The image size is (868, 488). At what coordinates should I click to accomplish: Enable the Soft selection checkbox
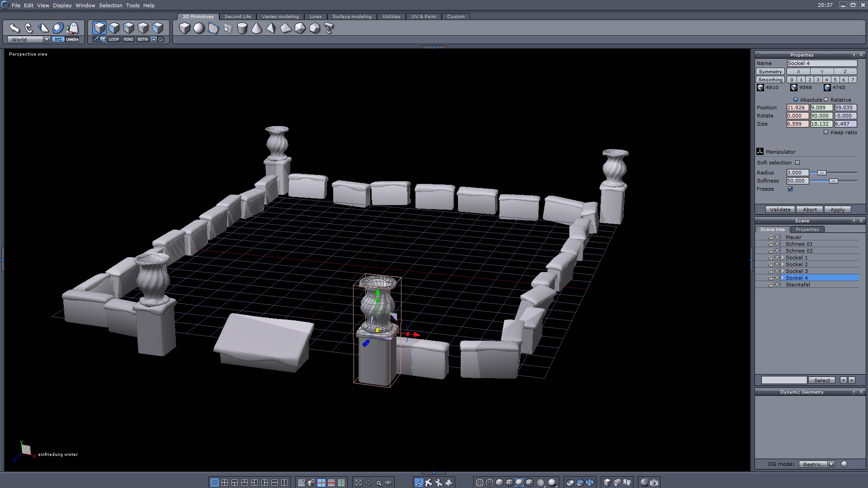[797, 163]
